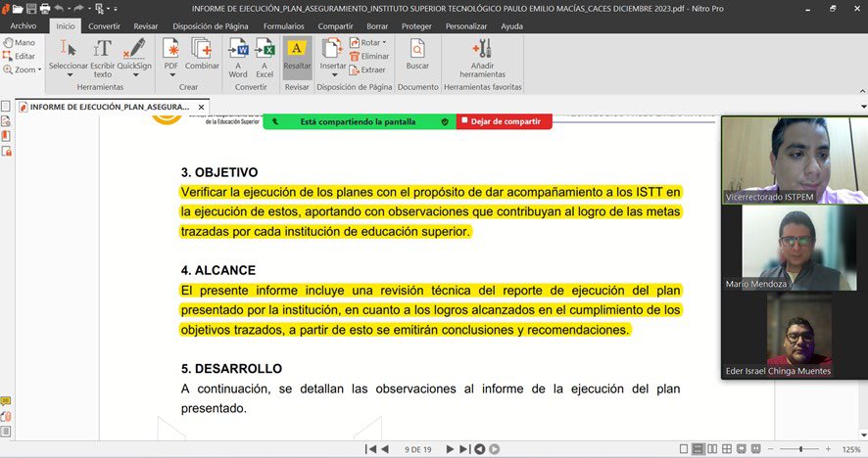Customize the quick access toolbar dropdown
This screenshot has width=868, height=458.
116,8
